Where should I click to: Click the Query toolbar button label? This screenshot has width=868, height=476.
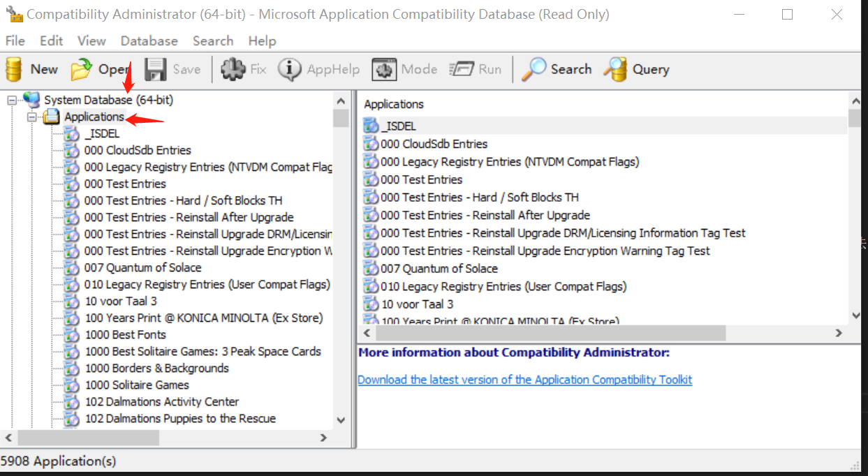651,69
